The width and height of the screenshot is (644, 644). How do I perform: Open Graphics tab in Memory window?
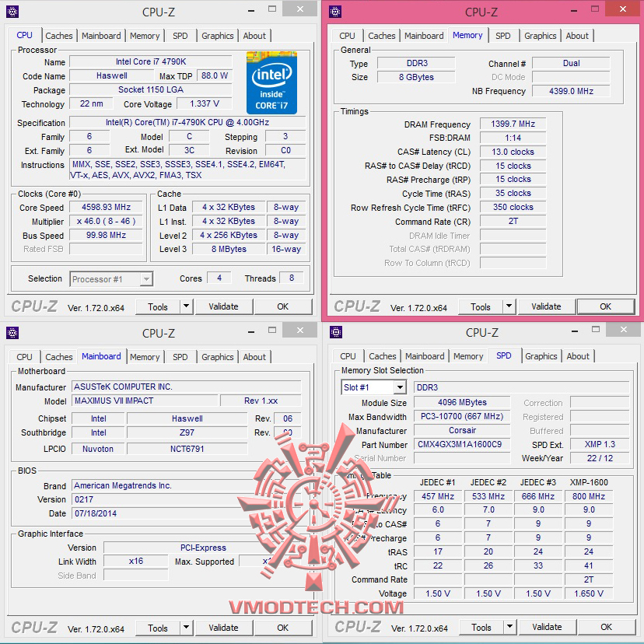540,36
